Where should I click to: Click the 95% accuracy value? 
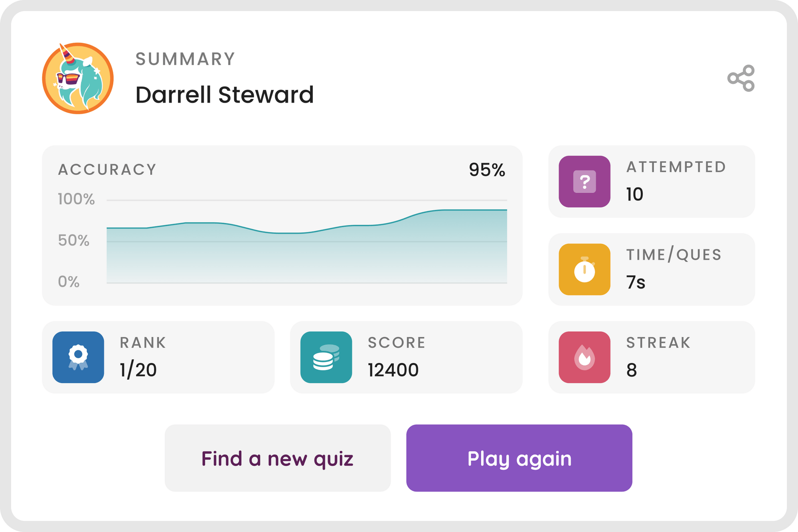coord(487,169)
